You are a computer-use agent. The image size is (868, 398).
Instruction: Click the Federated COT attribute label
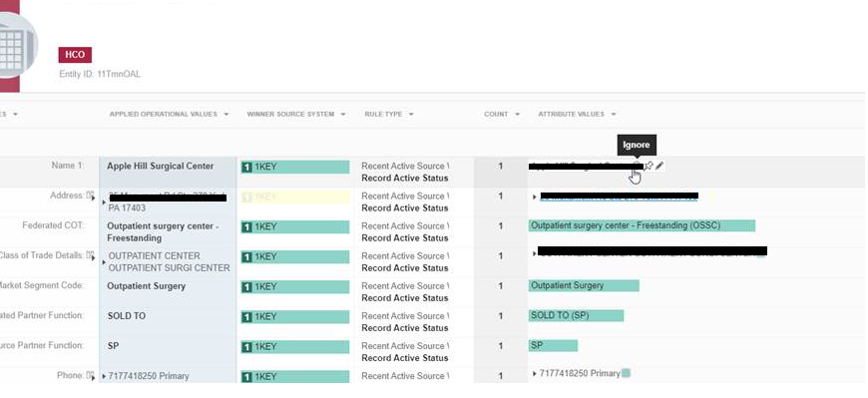pos(53,225)
